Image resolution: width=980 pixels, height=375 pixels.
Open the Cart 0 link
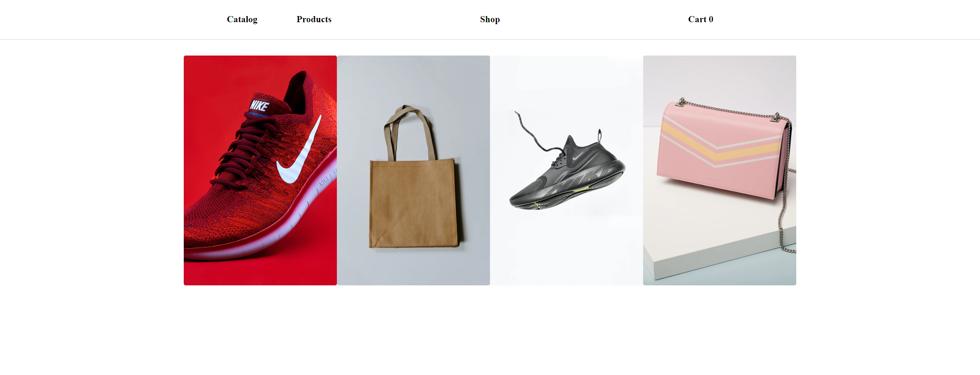(x=701, y=19)
